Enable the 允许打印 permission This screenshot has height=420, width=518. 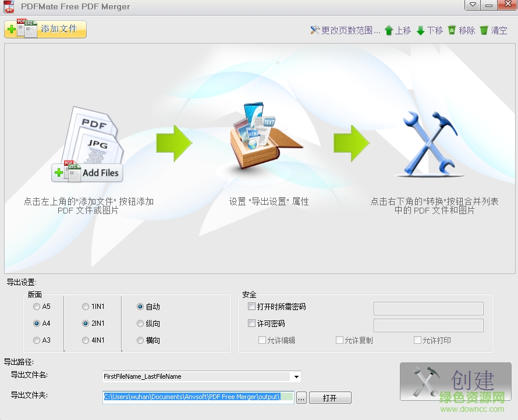click(x=417, y=340)
